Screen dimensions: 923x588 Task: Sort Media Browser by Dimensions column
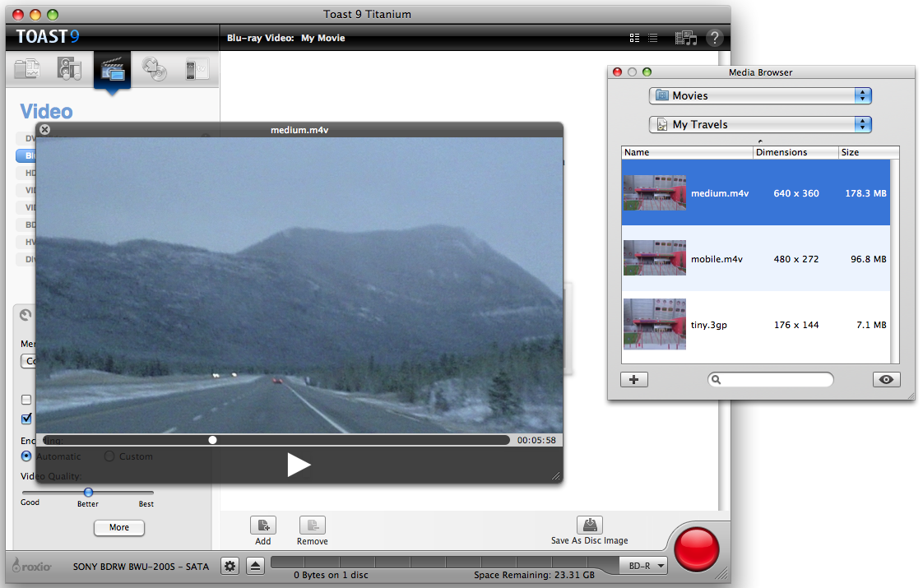point(795,152)
